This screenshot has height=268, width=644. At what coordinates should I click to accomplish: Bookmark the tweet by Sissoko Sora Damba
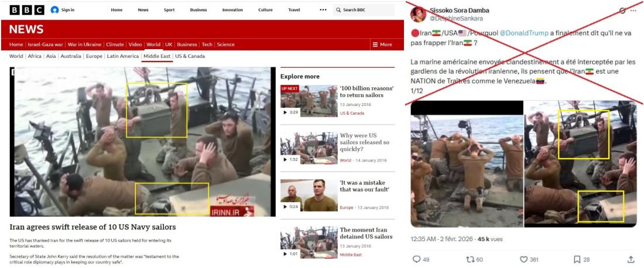click(x=577, y=259)
